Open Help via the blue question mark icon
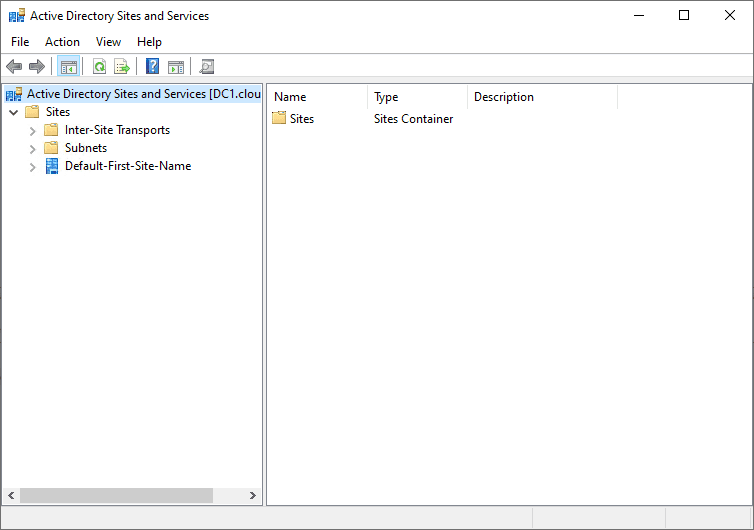 click(152, 66)
